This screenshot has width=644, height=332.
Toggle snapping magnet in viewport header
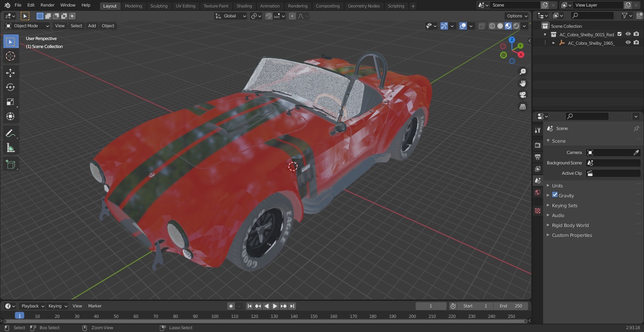click(268, 16)
